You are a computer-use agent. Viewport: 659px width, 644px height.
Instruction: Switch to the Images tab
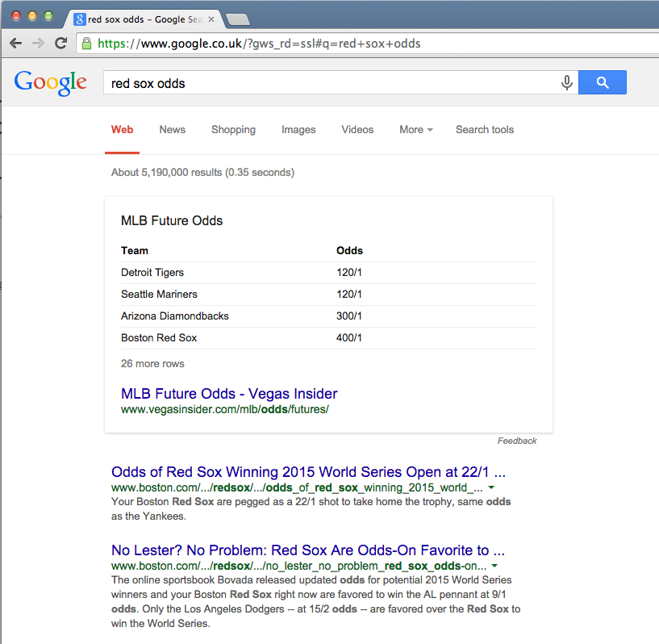[298, 129]
